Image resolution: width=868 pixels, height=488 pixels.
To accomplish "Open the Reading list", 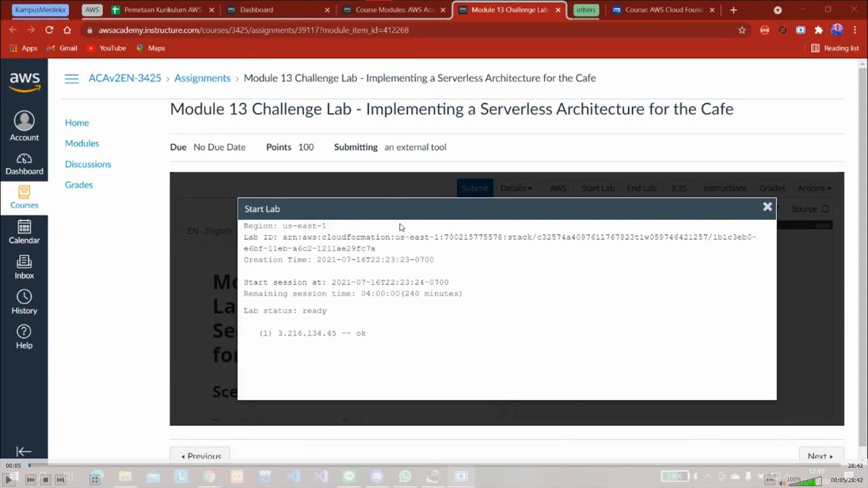I will pyautogui.click(x=835, y=48).
